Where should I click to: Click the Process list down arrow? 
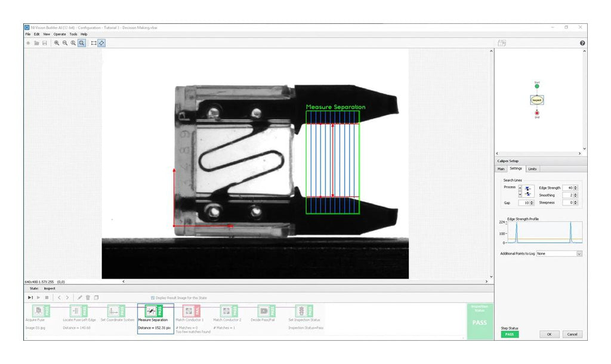click(520, 194)
